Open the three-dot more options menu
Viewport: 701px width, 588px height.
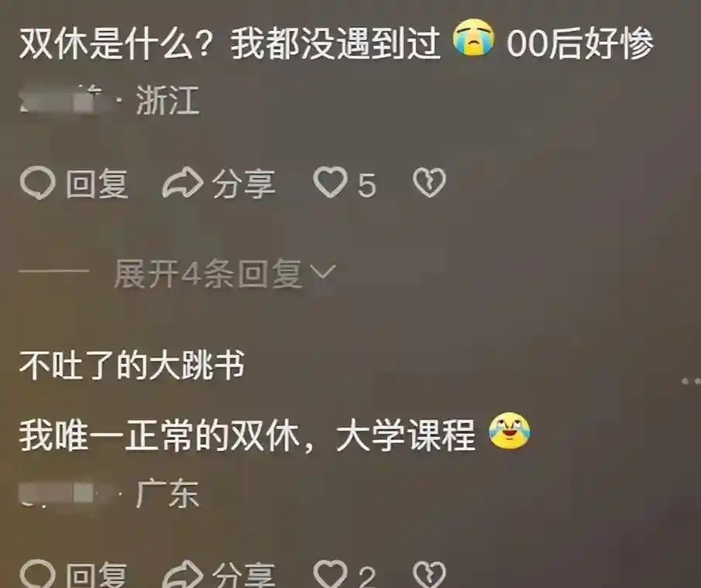(x=691, y=381)
